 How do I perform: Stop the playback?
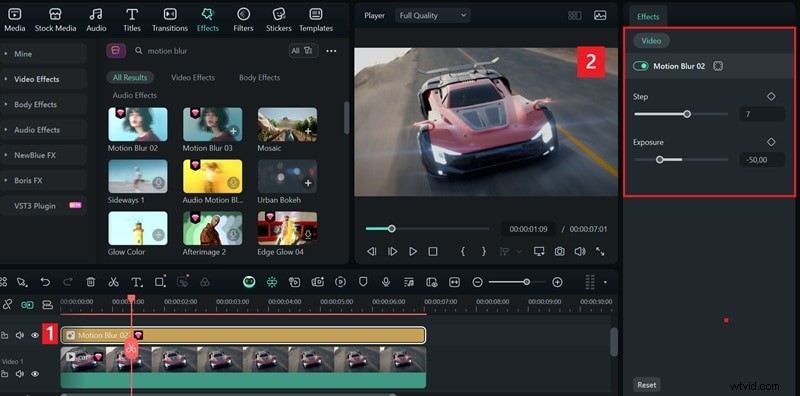click(x=433, y=252)
